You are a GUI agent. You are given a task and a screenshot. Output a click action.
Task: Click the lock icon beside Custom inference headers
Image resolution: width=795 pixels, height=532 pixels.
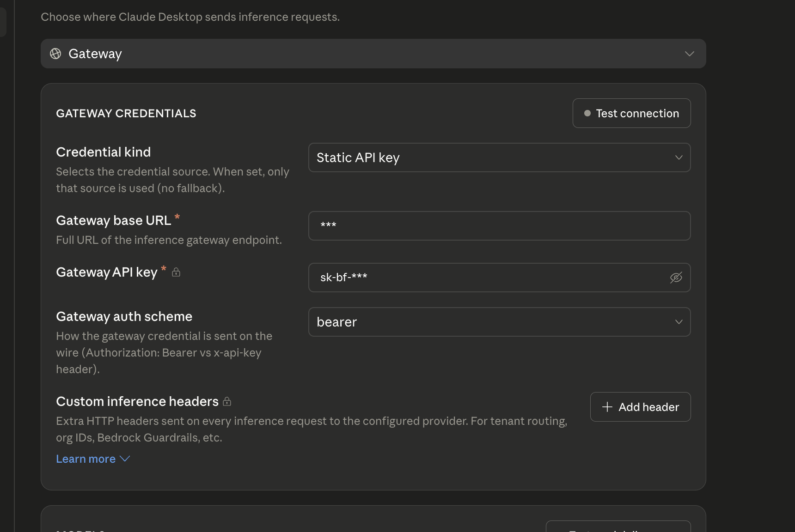pyautogui.click(x=227, y=401)
